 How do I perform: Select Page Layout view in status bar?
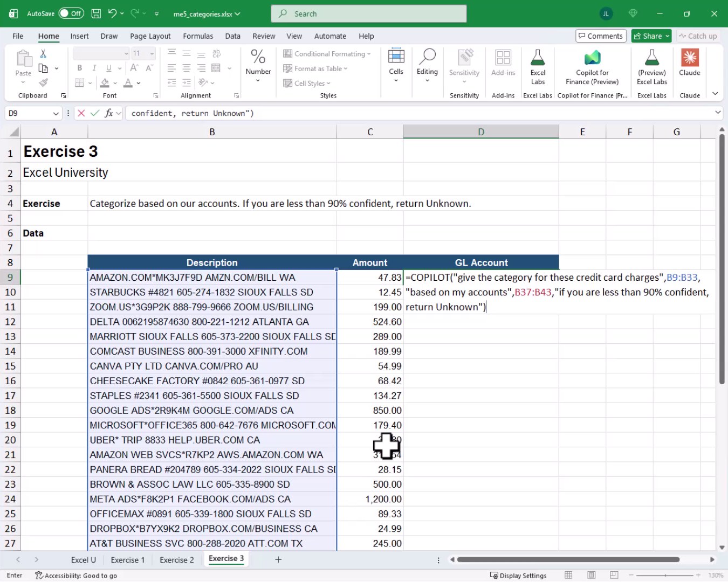(592, 576)
